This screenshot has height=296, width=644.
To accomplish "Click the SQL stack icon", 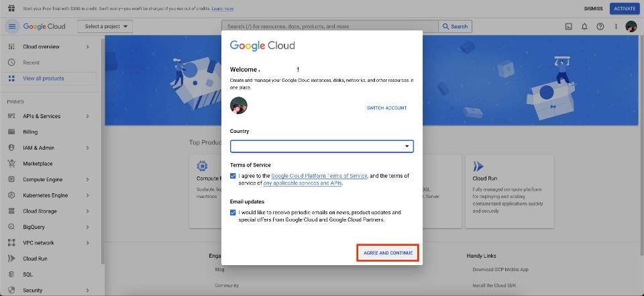I will click(x=11, y=275).
